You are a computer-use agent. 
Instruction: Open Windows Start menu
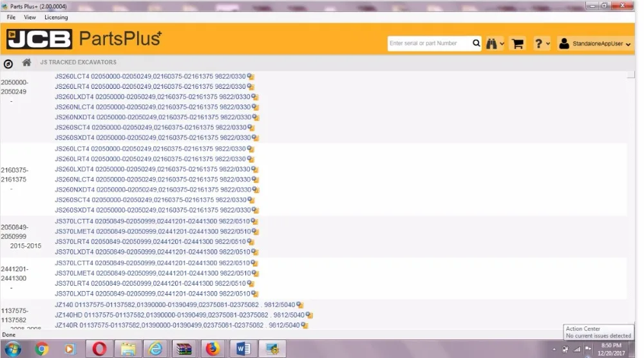(x=13, y=350)
